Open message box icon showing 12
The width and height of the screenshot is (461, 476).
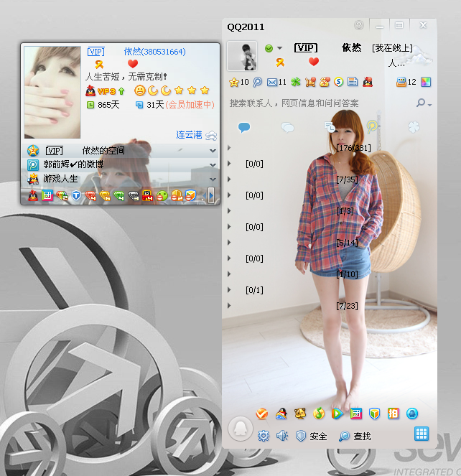click(x=406, y=82)
